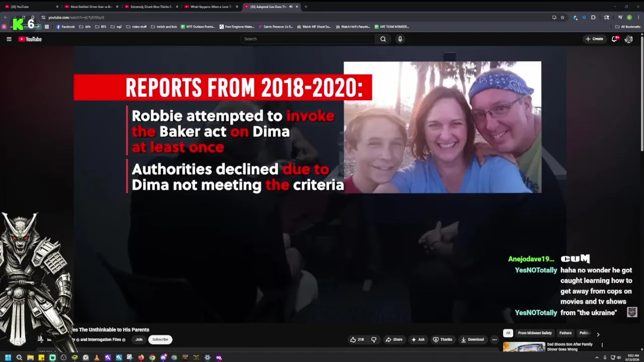This screenshot has height=362, width=644.
Task: Launch VLC from the taskbar
Action: 97,357
